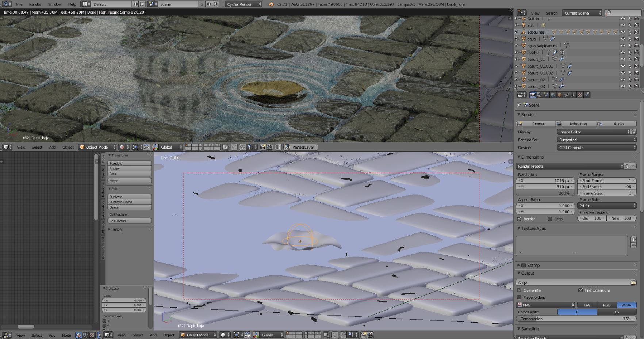Viewport: 644px width, 339px height.
Task: Pin the Scene properties context
Action: coord(519,105)
